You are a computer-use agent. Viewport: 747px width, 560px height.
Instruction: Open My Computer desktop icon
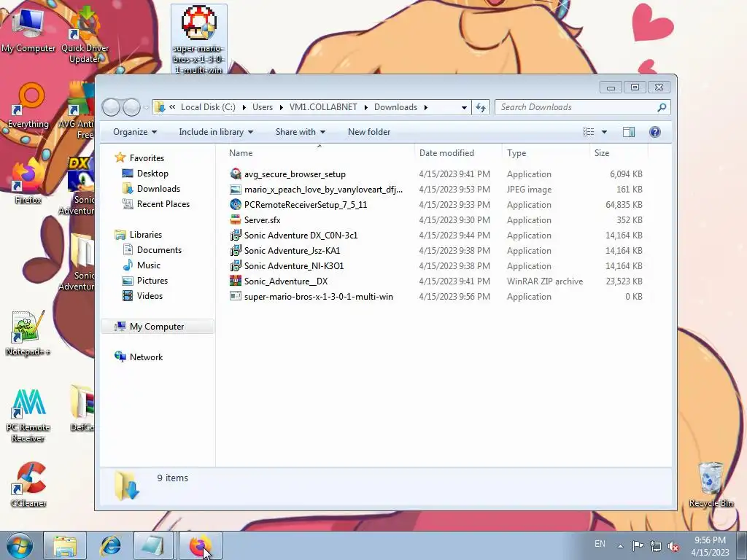(x=28, y=30)
